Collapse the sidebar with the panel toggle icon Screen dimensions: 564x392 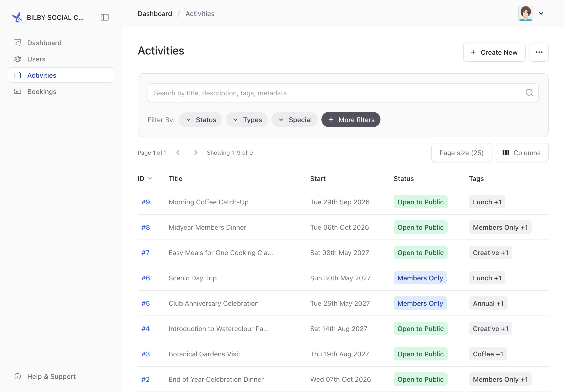tap(105, 17)
